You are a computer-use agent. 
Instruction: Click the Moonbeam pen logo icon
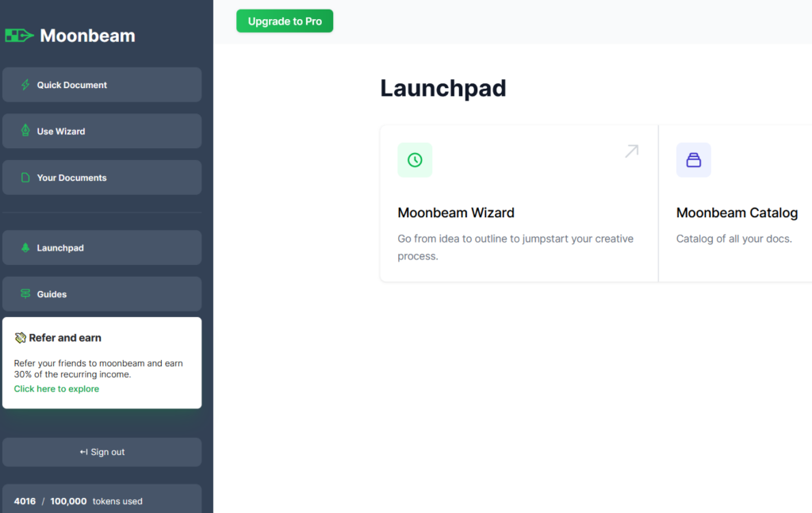tap(19, 35)
